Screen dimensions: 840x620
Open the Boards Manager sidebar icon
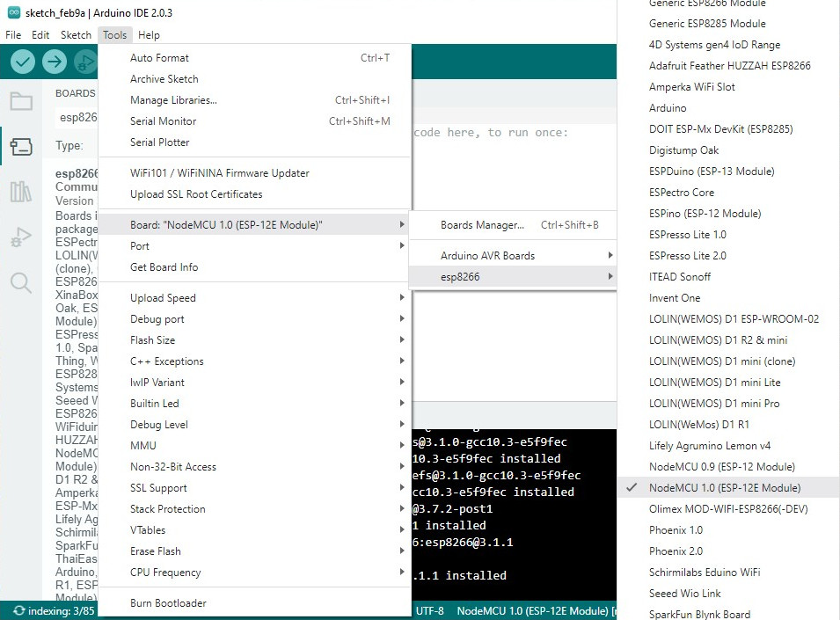pyautogui.click(x=21, y=146)
